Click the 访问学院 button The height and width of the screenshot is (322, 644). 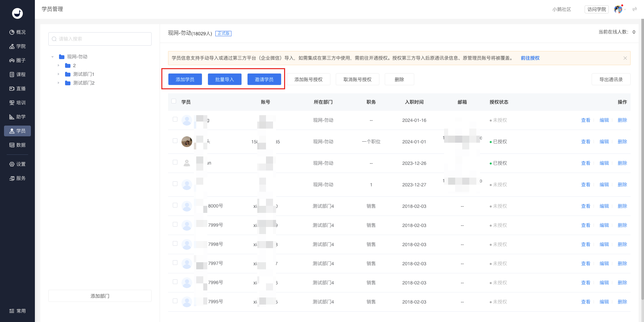(x=597, y=9)
